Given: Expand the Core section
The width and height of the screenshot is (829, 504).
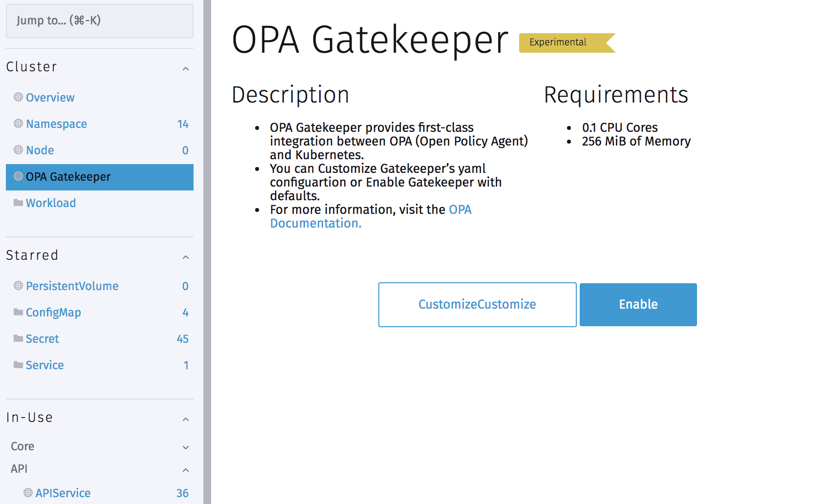Looking at the screenshot, I should pos(185,447).
